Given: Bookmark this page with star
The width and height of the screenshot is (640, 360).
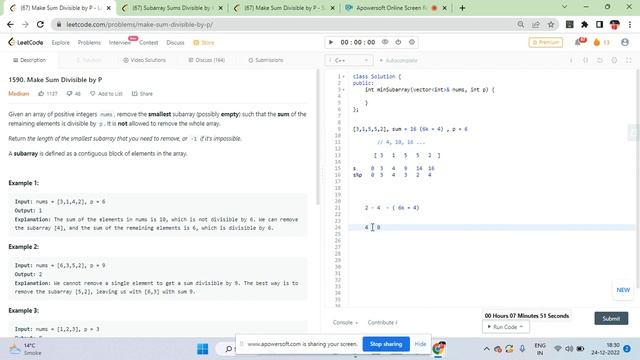Looking at the screenshot, I should click(x=551, y=24).
